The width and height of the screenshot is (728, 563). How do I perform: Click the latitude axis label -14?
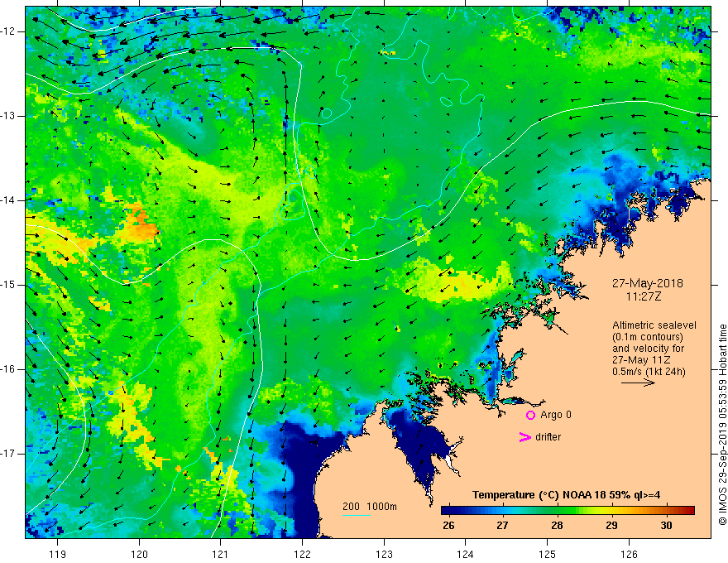pos(8,200)
